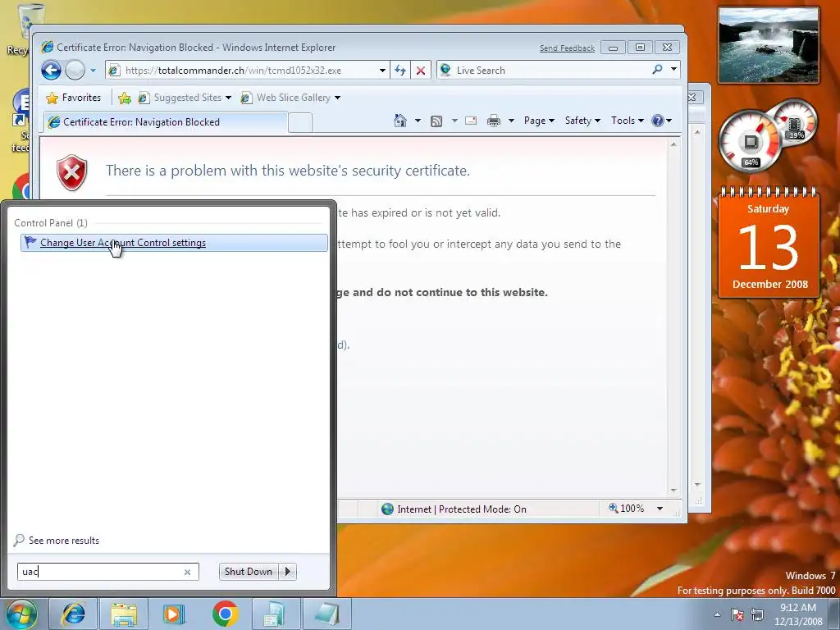Open search provider options dropdown arrow
This screenshot has width=840, height=630.
(x=673, y=70)
